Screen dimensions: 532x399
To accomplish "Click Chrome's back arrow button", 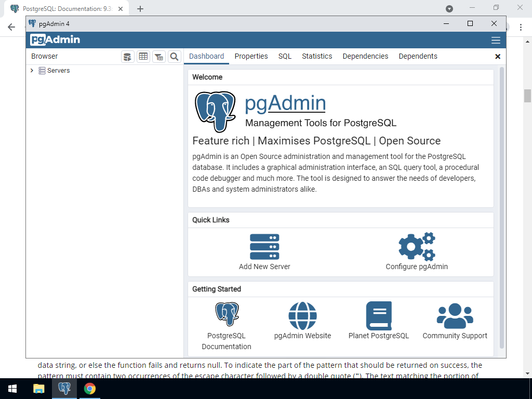I will 11,27.
